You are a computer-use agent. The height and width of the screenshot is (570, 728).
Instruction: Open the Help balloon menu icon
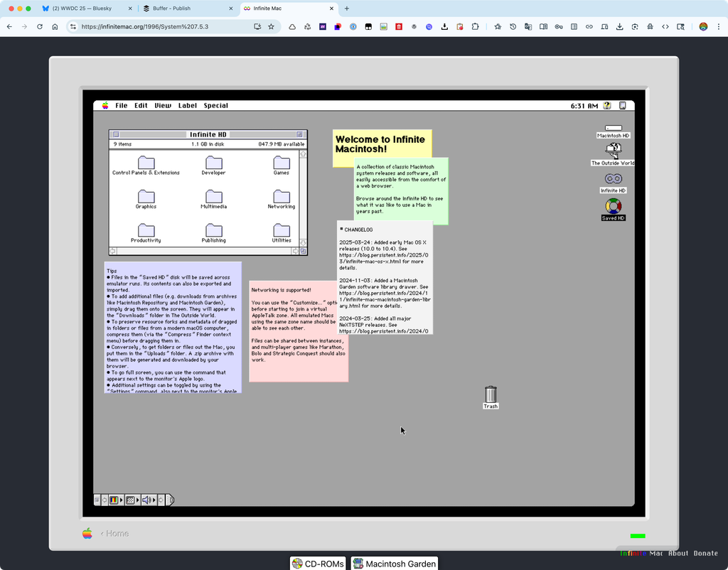607,105
